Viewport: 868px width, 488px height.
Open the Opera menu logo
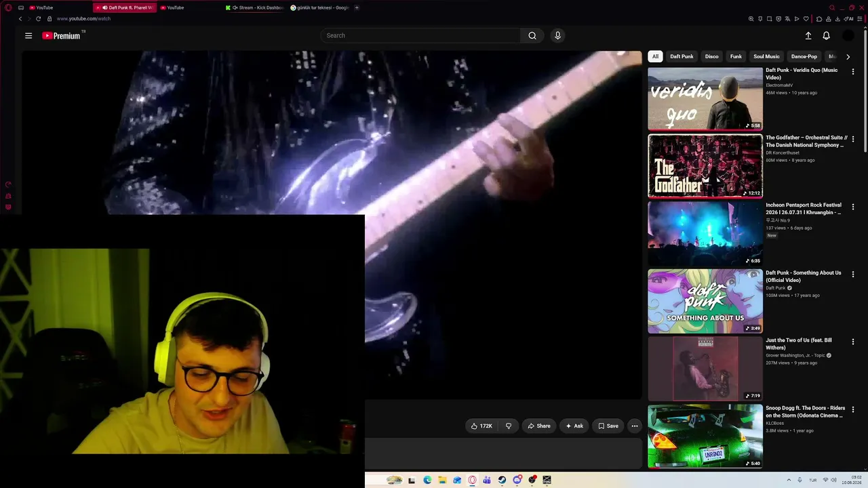click(x=8, y=7)
